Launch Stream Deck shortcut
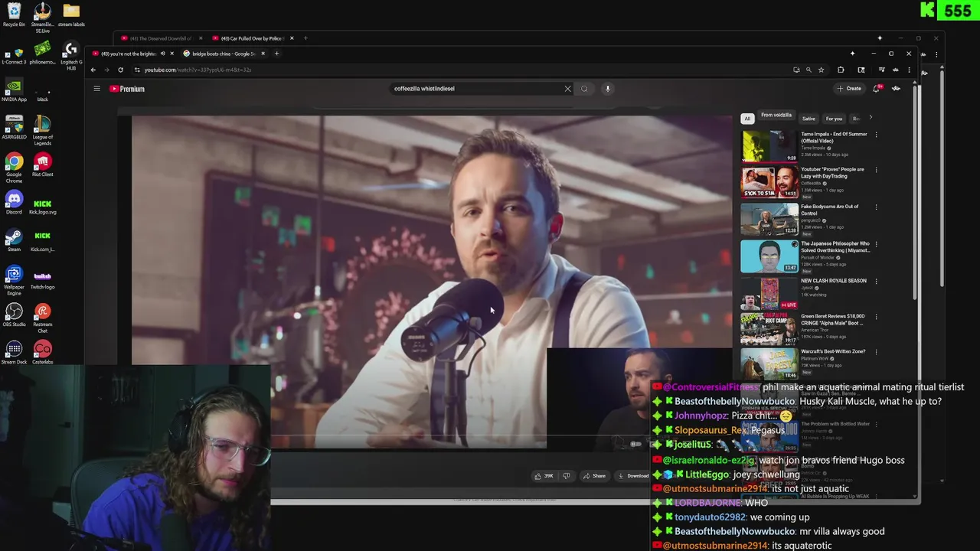Image resolution: width=980 pixels, height=551 pixels. pyautogui.click(x=14, y=353)
